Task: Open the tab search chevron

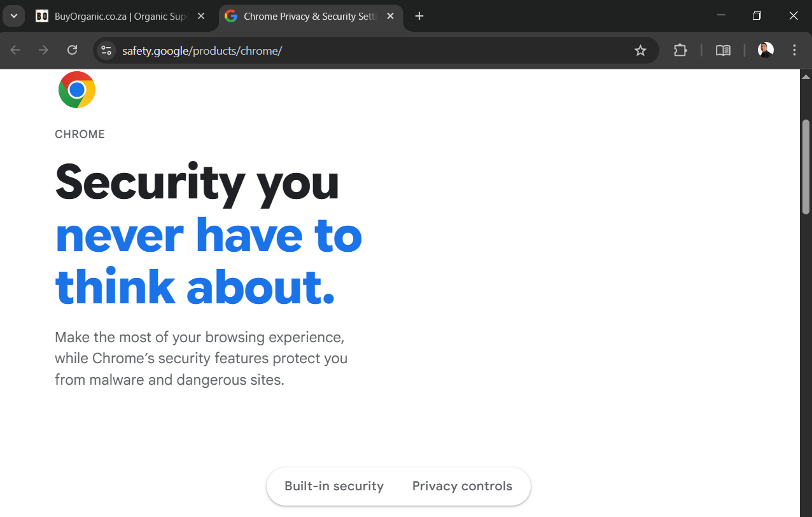Action: pos(13,15)
